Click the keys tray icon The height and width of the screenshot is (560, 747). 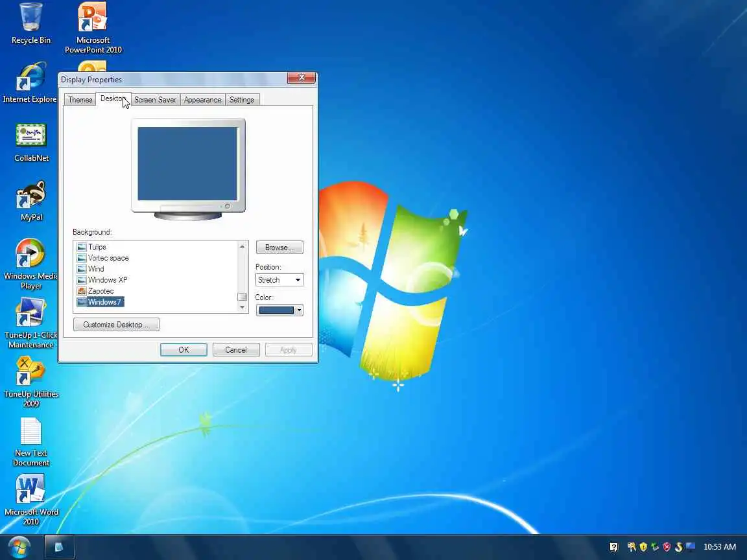(632, 547)
